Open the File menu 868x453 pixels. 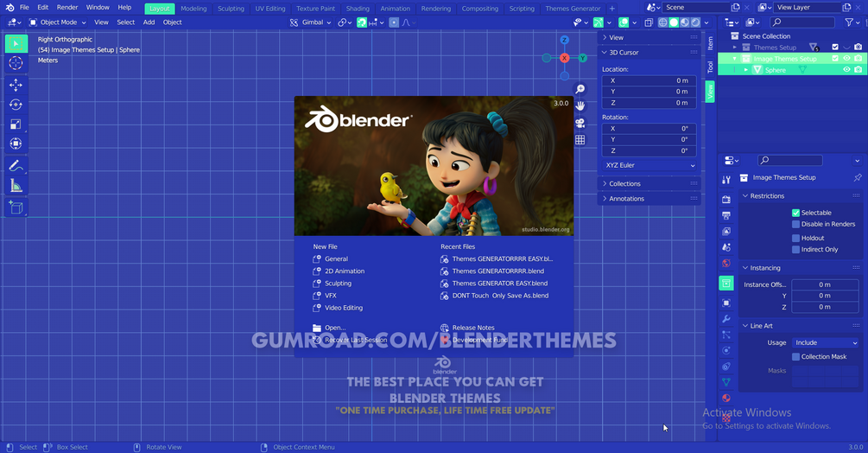(x=24, y=8)
